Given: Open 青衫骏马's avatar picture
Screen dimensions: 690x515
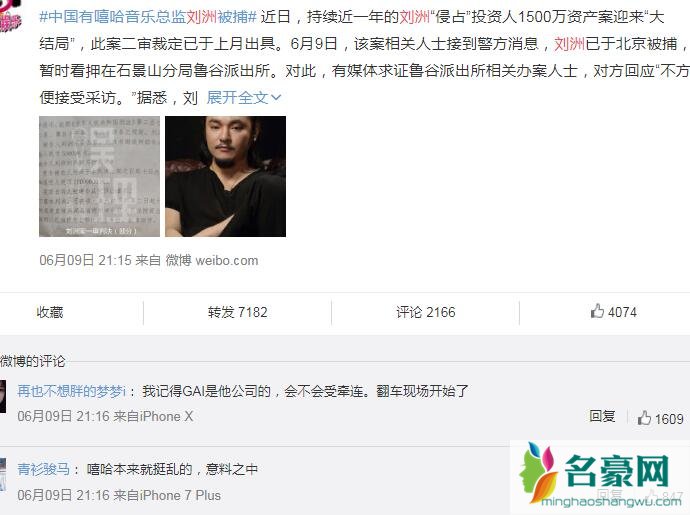Looking at the screenshot, I should 3,475.
